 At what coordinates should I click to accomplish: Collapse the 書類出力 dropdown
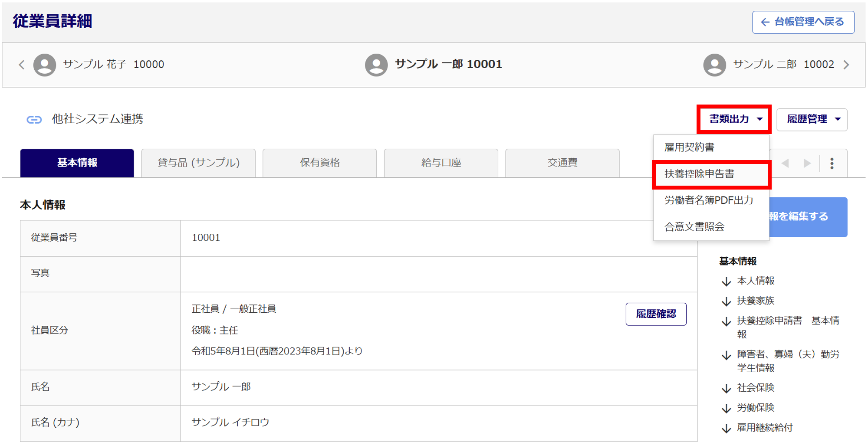[x=734, y=119]
